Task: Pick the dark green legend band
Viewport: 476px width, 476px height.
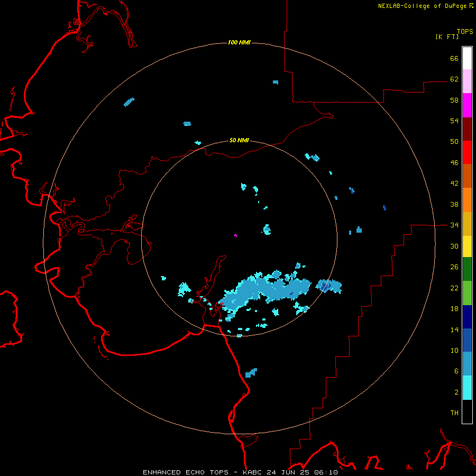Action: [x=467, y=269]
